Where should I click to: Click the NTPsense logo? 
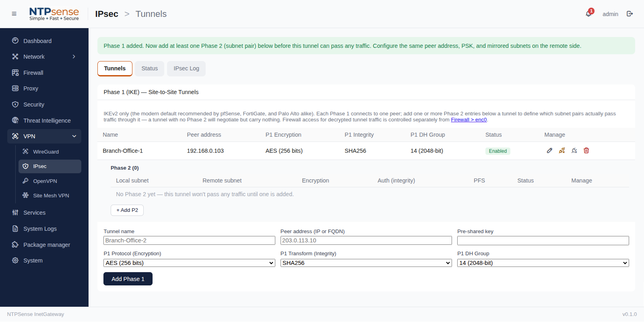point(54,14)
